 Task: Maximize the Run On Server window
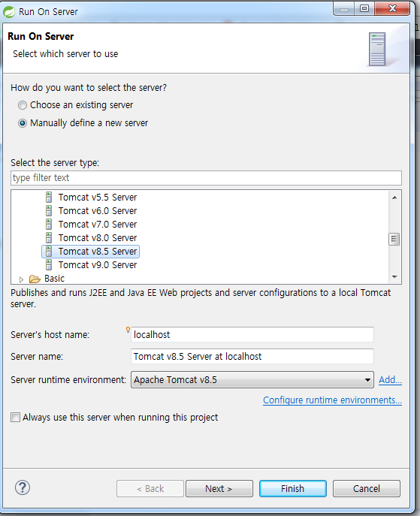tap(364, 8)
